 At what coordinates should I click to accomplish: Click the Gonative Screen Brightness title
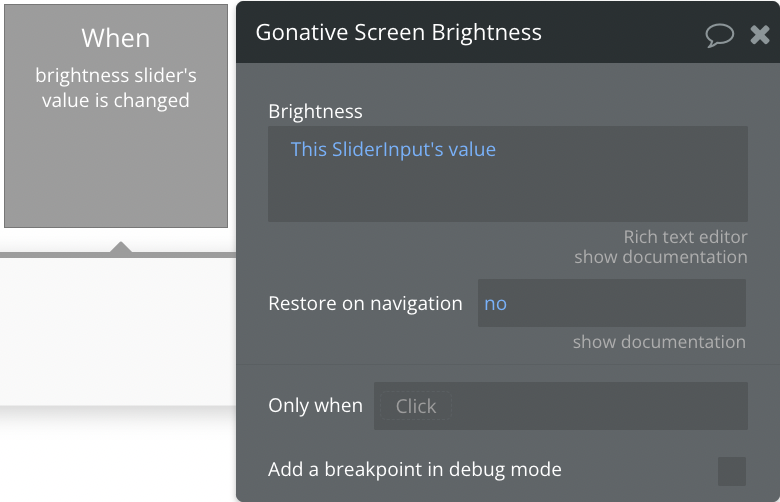click(398, 33)
